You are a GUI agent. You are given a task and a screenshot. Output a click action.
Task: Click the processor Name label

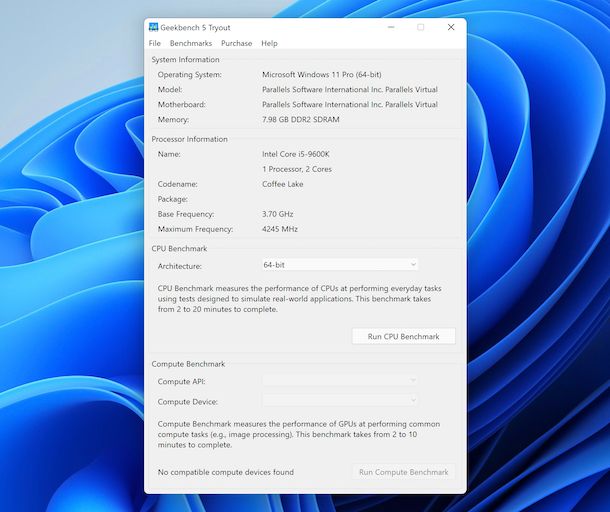tap(169, 154)
